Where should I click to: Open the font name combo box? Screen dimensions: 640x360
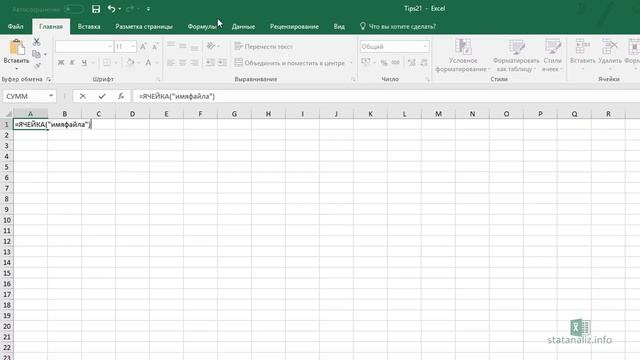pos(84,47)
